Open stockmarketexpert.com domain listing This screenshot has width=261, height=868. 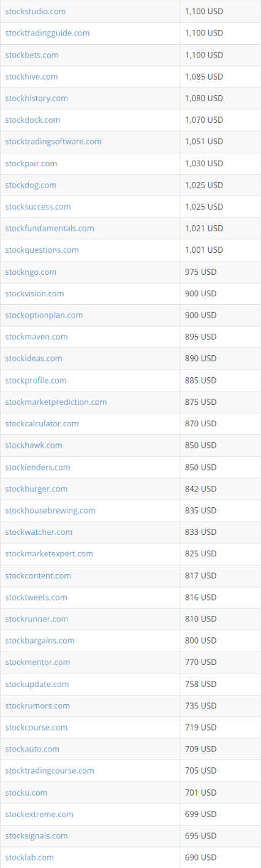click(x=49, y=554)
